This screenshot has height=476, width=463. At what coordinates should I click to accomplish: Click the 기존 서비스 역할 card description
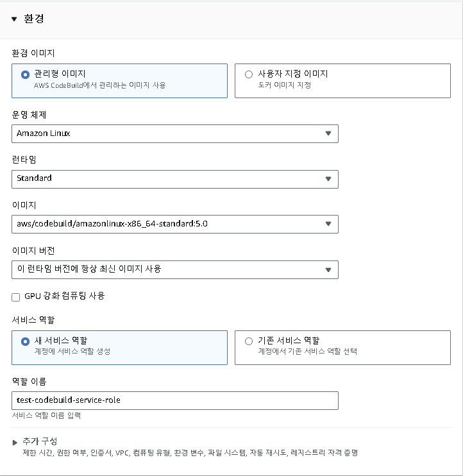point(307,352)
